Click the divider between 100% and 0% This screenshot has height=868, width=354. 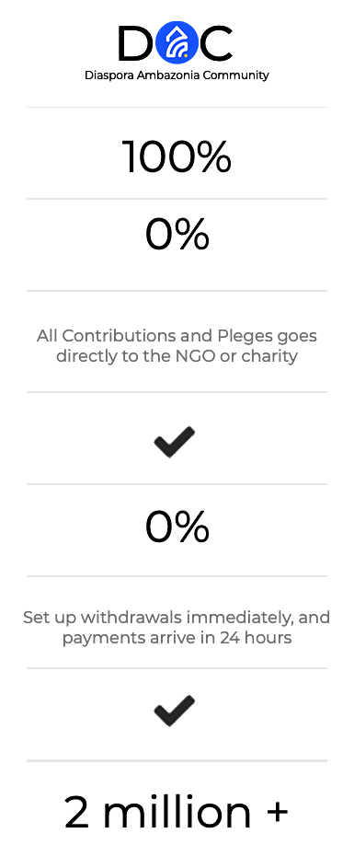coord(177,198)
